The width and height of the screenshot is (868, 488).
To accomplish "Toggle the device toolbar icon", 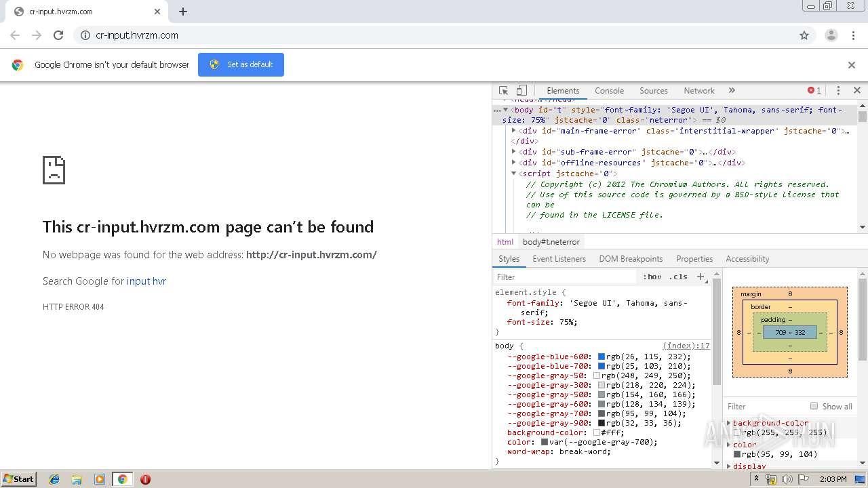I will pos(521,90).
